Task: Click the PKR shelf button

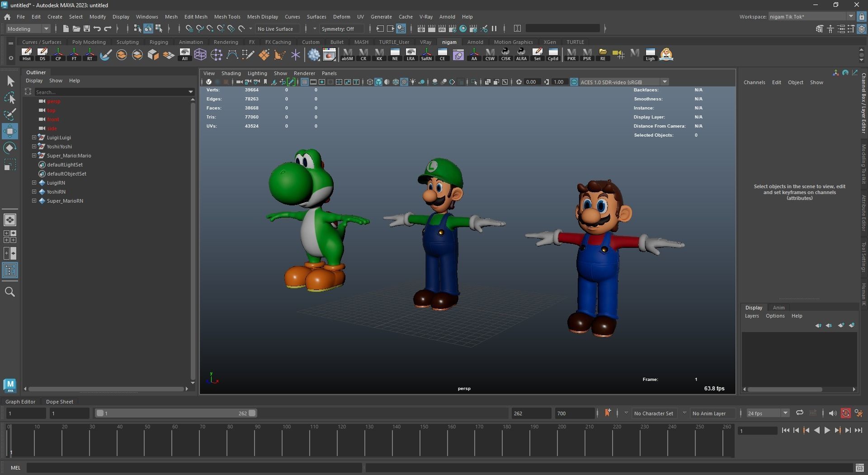Action: [571, 54]
